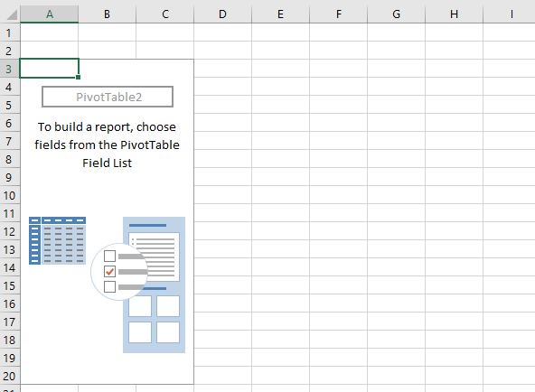The image size is (535, 392).
Task: Click cell F2
Action: click(x=339, y=51)
